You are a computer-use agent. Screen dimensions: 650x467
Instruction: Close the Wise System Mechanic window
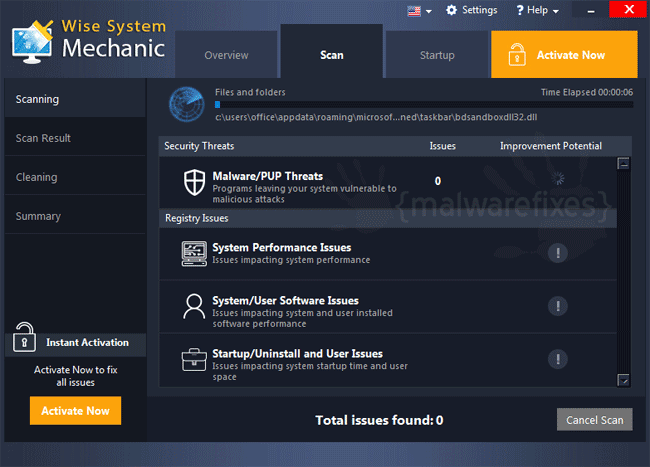point(629,9)
